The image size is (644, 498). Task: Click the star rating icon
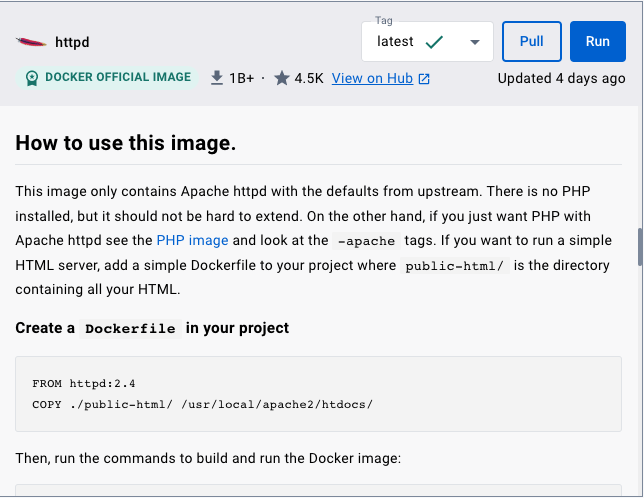(x=282, y=78)
